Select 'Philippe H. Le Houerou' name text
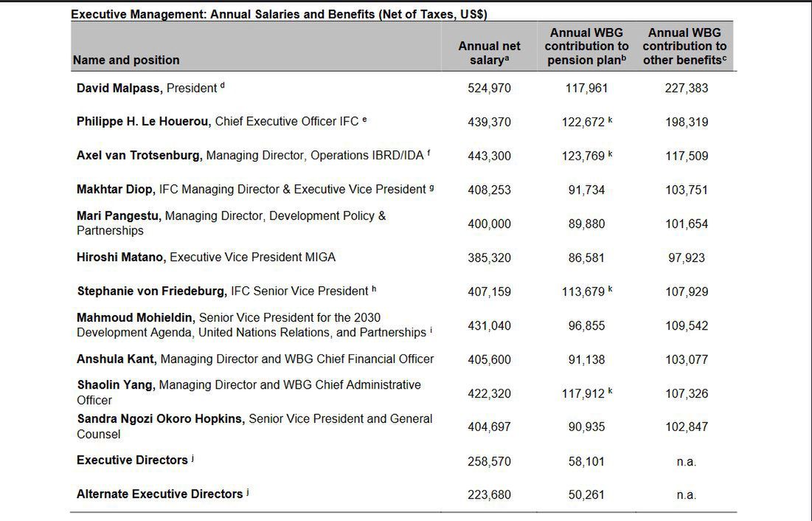Screen dimensions: 812x521 (144, 122)
